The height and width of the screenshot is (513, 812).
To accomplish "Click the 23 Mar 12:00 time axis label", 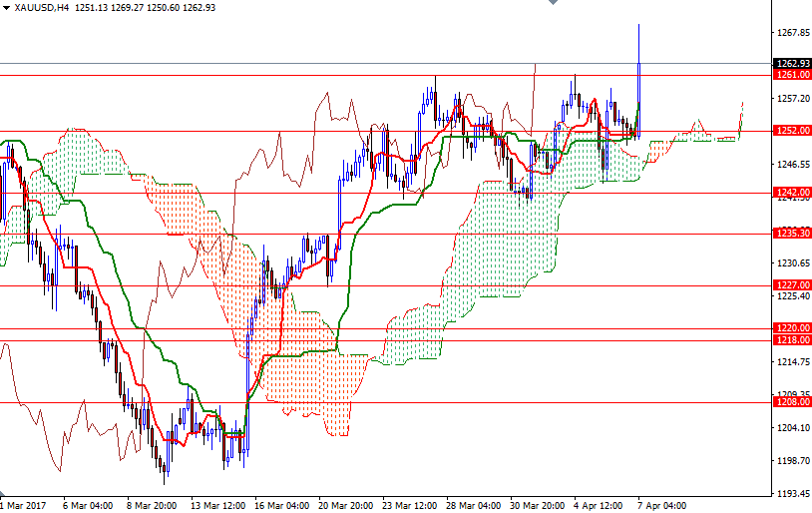I will pyautogui.click(x=409, y=505).
